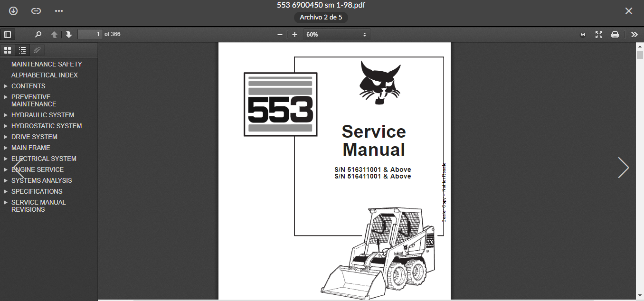Expand the DRIVE SYSTEM outline arrow
This screenshot has width=644, height=301.
(6, 137)
